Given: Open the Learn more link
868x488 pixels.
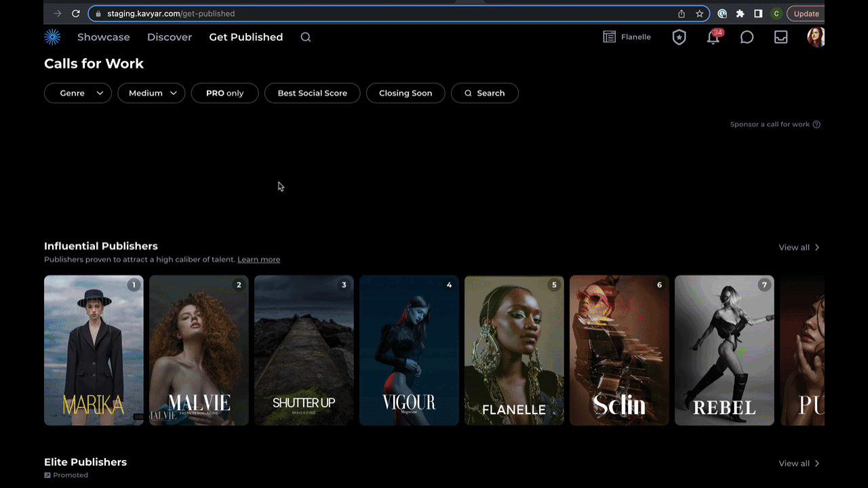Looking at the screenshot, I should click(x=258, y=260).
